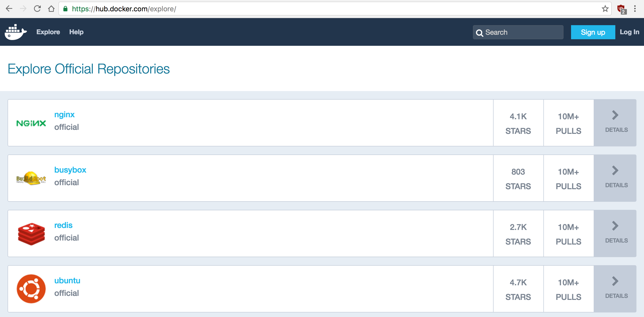Open Help in the navigation bar
The height and width of the screenshot is (317, 644).
(76, 32)
